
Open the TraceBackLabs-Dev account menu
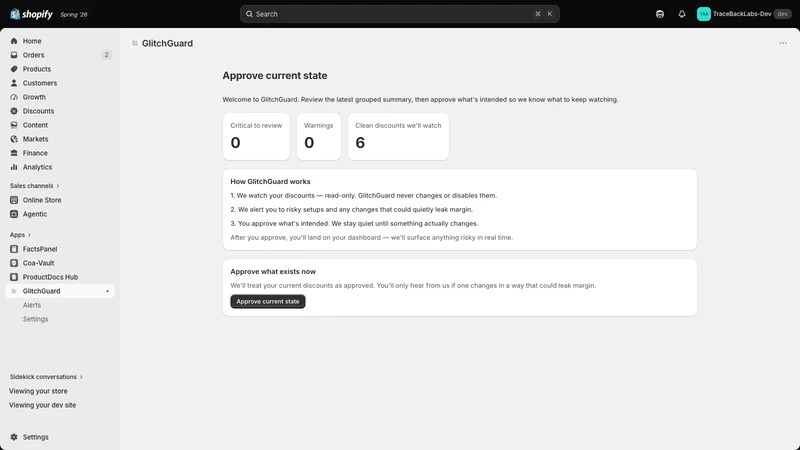coord(744,14)
